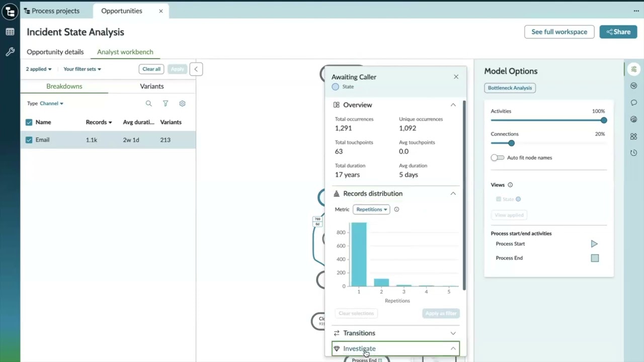This screenshot has height=362, width=644.
Task: Change breakdown Type Channel dropdown
Action: point(51,104)
